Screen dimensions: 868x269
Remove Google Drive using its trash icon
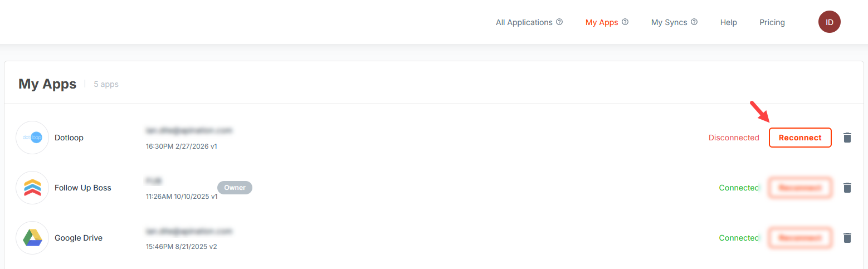click(847, 238)
